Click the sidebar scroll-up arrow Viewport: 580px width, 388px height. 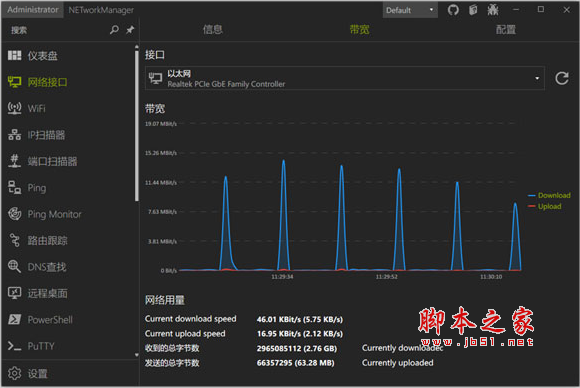137,47
